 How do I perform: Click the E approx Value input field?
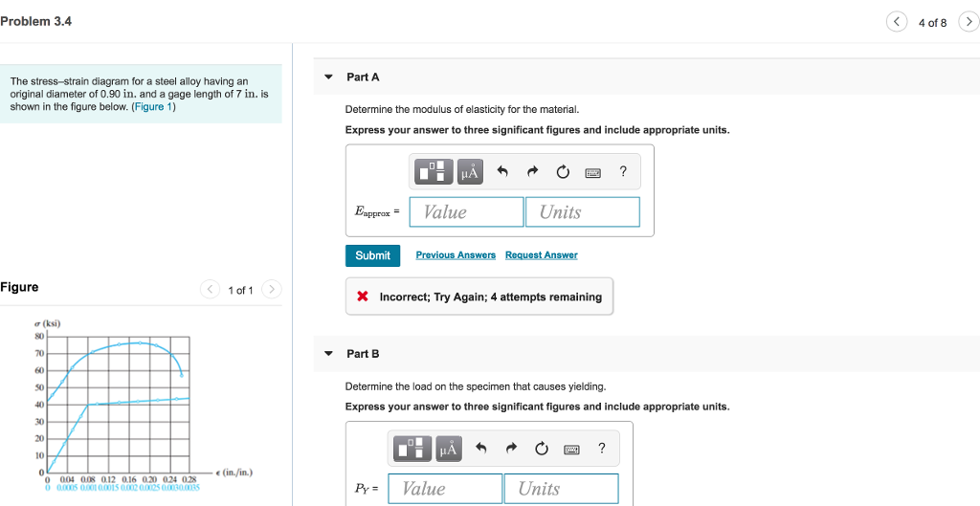(466, 211)
